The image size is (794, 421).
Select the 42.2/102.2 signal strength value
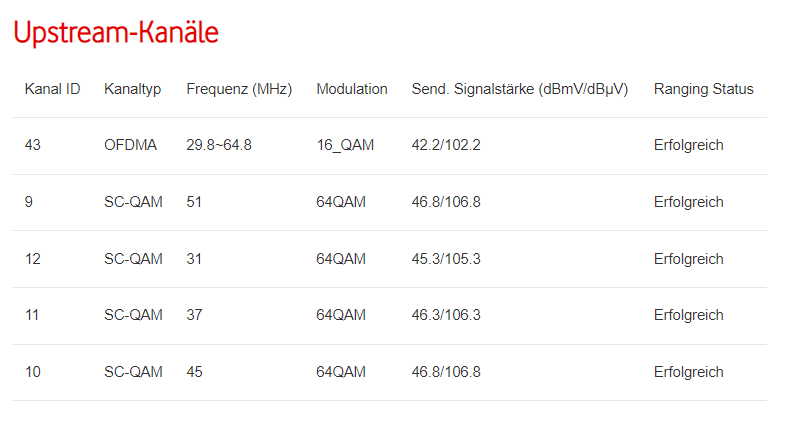pyautogui.click(x=446, y=145)
